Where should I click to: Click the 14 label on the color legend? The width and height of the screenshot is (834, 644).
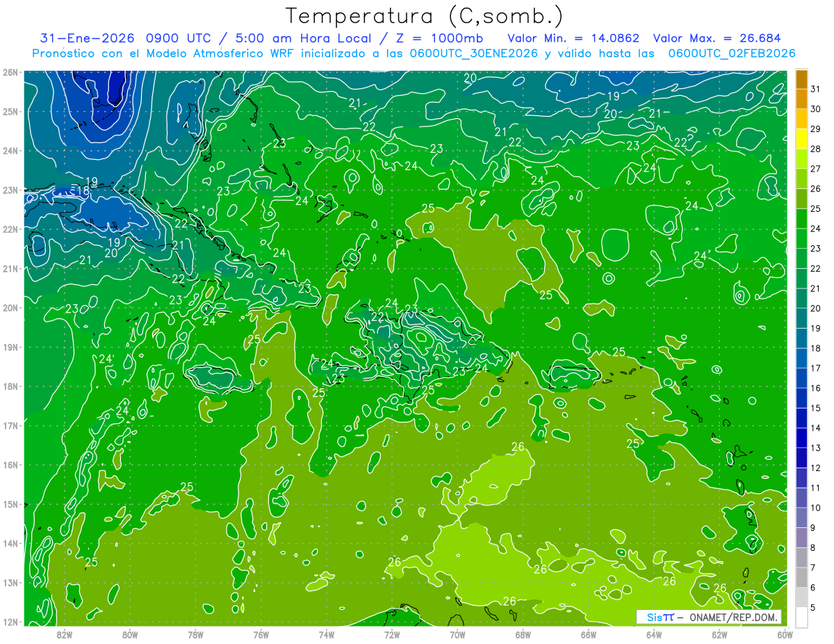(816, 428)
